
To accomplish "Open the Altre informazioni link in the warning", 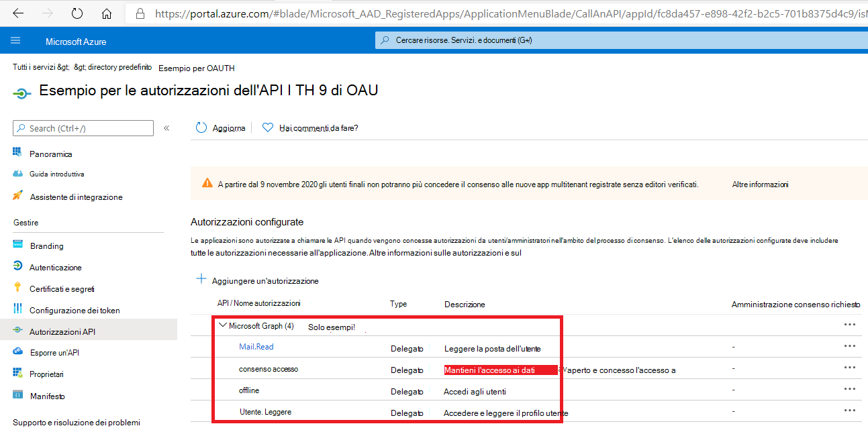I will pos(760,184).
